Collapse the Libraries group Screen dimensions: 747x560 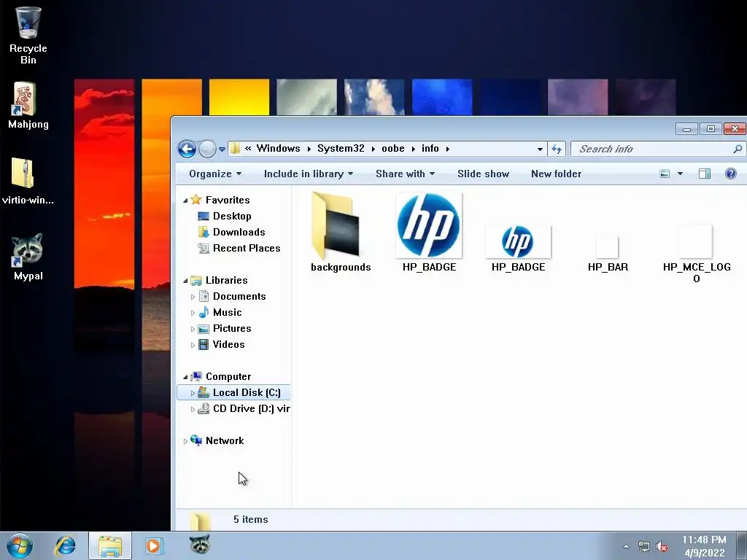coord(185,281)
